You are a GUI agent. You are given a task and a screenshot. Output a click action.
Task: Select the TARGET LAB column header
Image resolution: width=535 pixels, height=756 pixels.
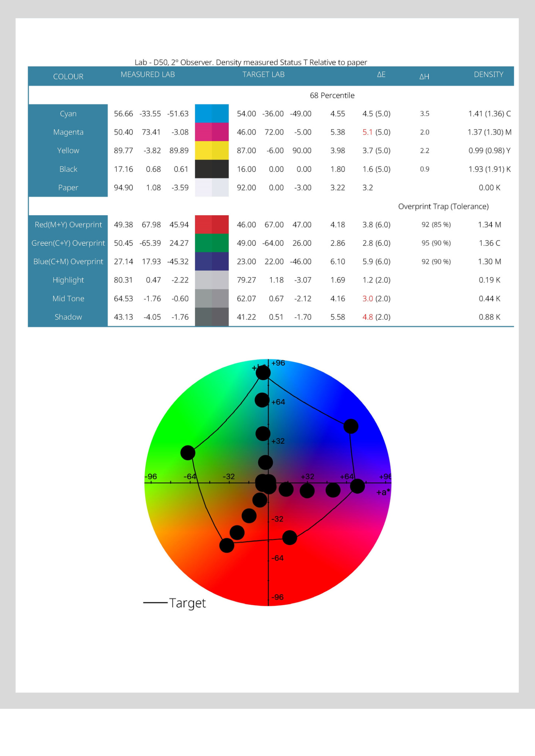[263, 75]
